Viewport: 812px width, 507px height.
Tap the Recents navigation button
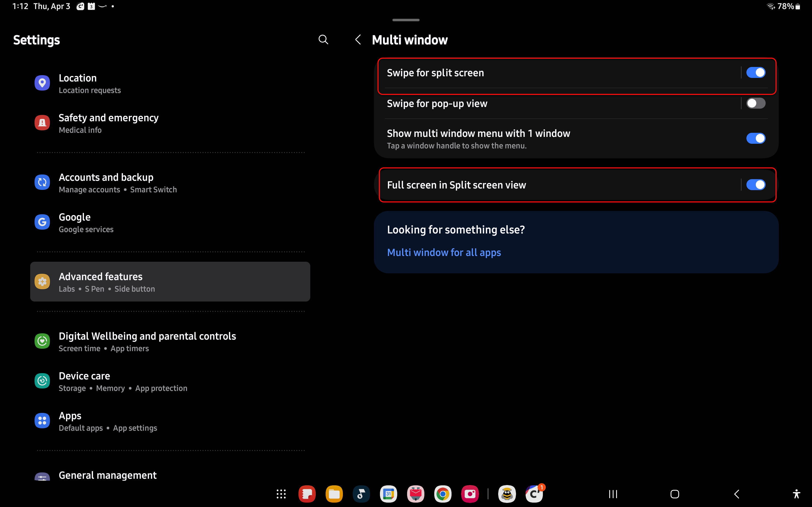[x=613, y=494]
